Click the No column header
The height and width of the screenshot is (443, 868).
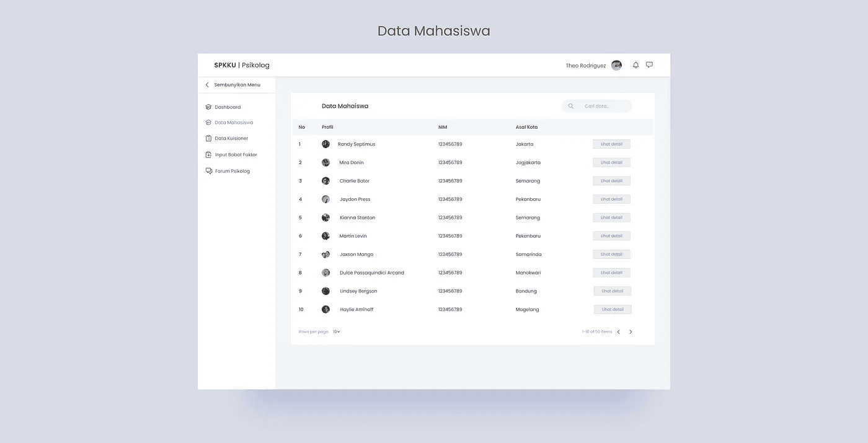[x=302, y=127]
